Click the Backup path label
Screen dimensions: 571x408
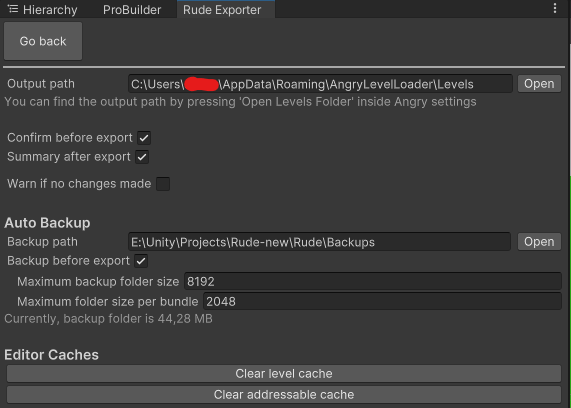[42, 242]
